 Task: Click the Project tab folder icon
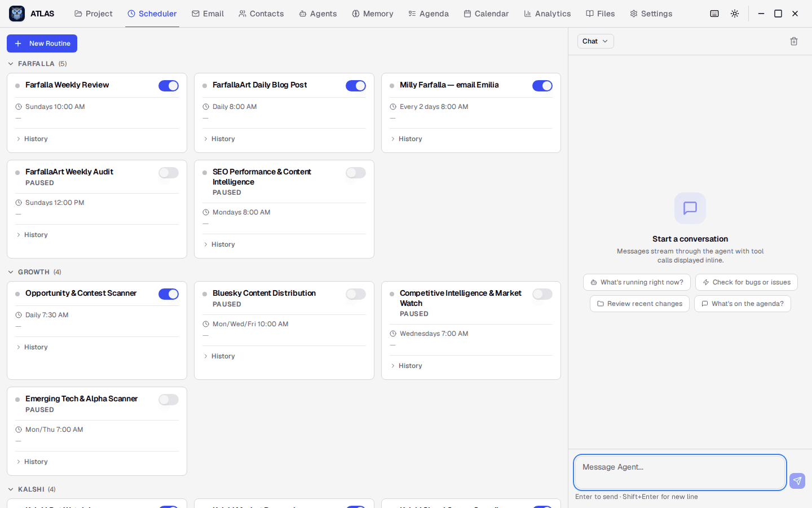[78, 14]
